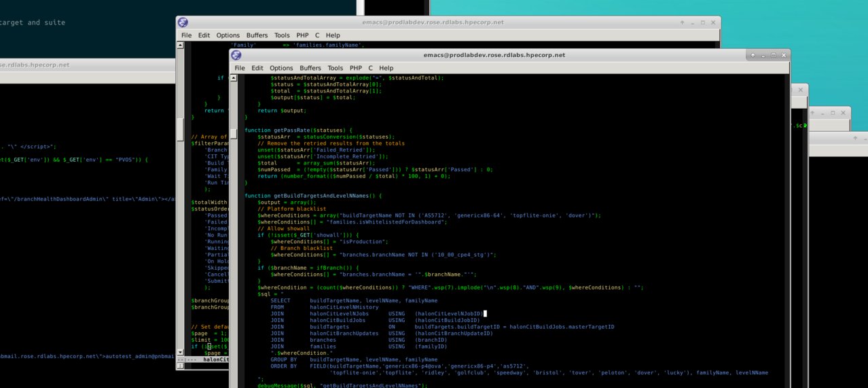The height and width of the screenshot is (388, 868).
Task: Open Tools menu in back emacs window
Action: point(282,35)
